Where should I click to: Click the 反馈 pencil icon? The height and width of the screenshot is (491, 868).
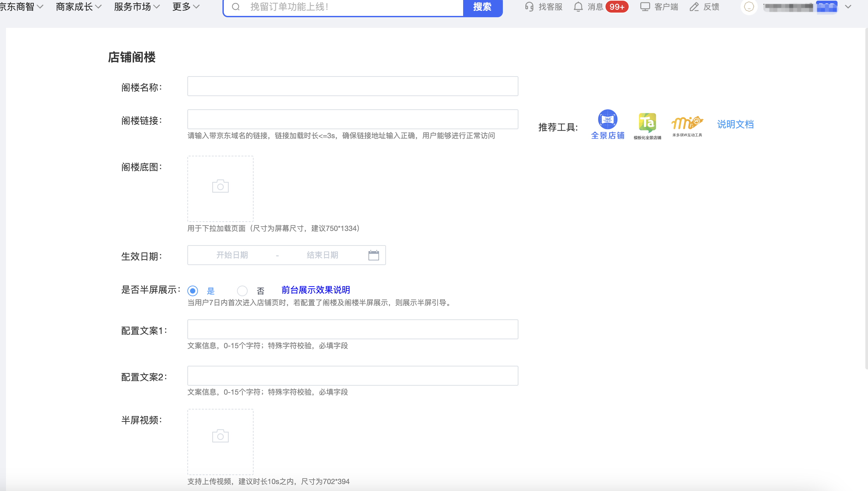click(694, 7)
